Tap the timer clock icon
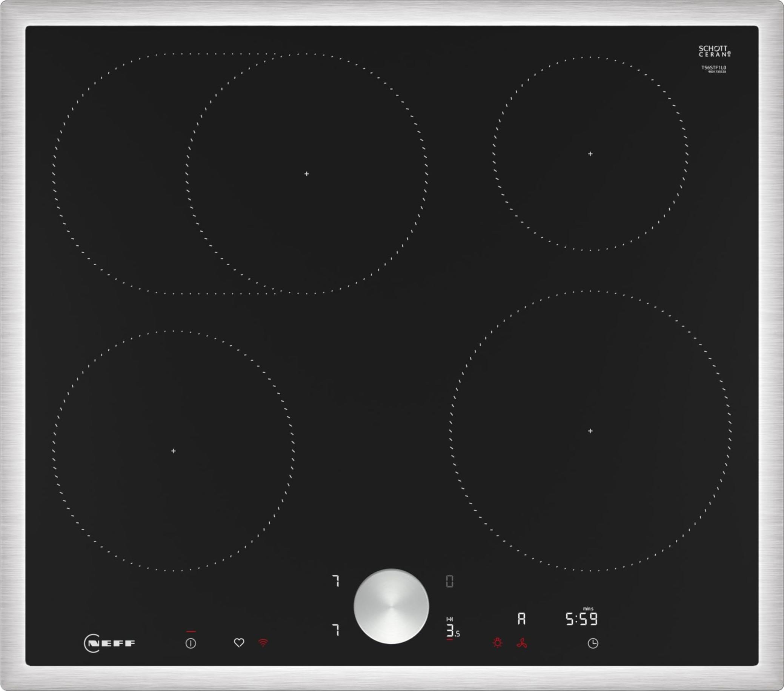The image size is (784, 691). (593, 643)
